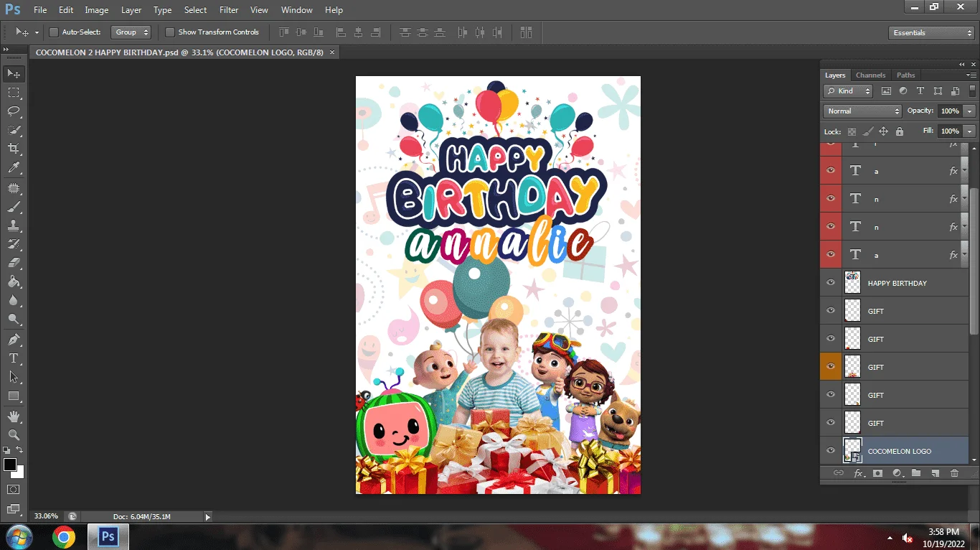Screen dimensions: 980x550
Task: Open the Normal blend mode dropdown
Action: click(862, 111)
